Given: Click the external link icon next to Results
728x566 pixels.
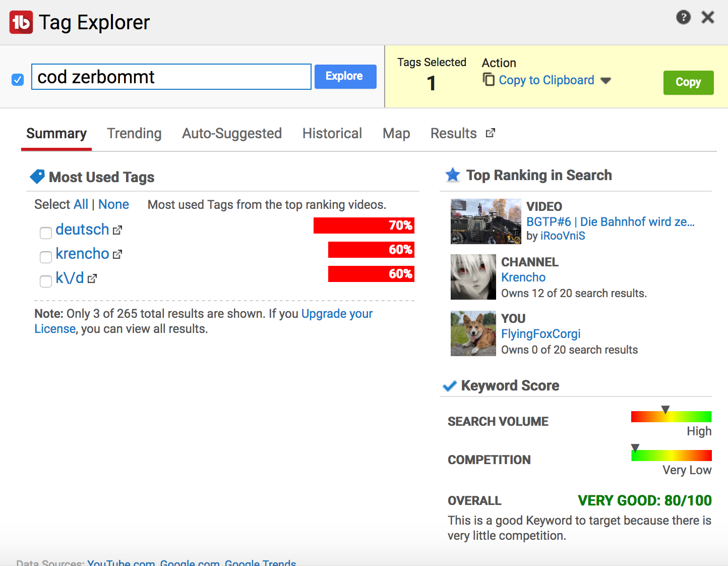Looking at the screenshot, I should 491,133.
